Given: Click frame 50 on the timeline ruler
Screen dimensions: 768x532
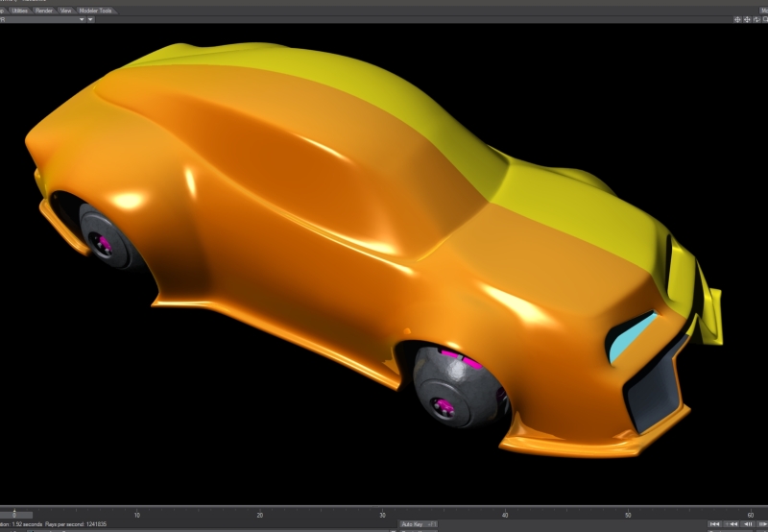Looking at the screenshot, I should coord(627,515).
